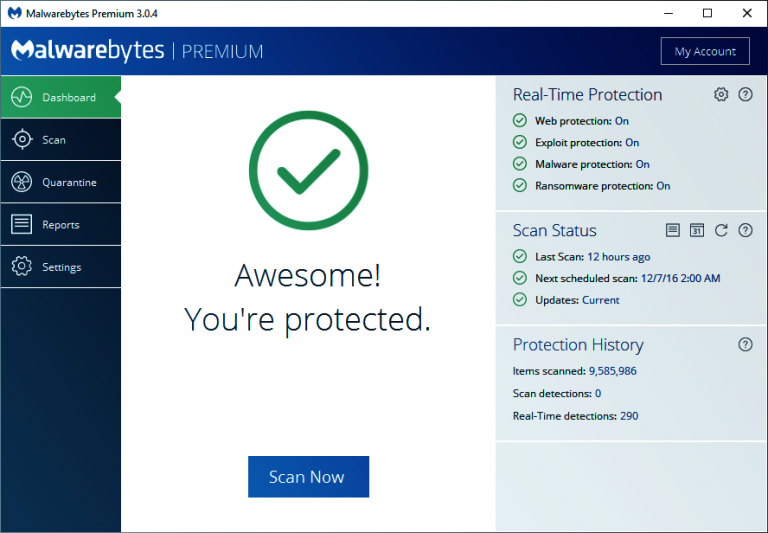Minimize the Malwarebytes window
This screenshot has height=533, width=768.
pos(669,13)
